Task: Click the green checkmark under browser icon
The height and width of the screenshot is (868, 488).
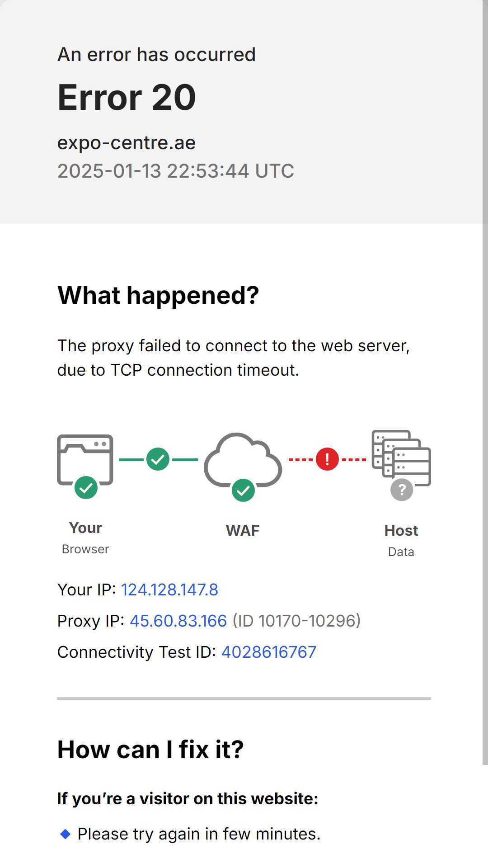Action: click(86, 488)
